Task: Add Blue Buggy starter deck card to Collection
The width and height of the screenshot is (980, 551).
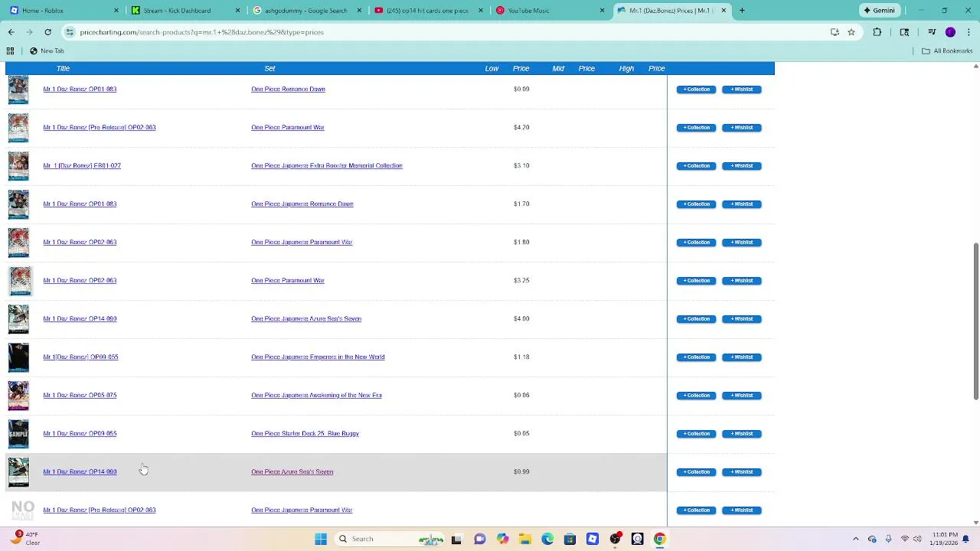Action: point(696,434)
